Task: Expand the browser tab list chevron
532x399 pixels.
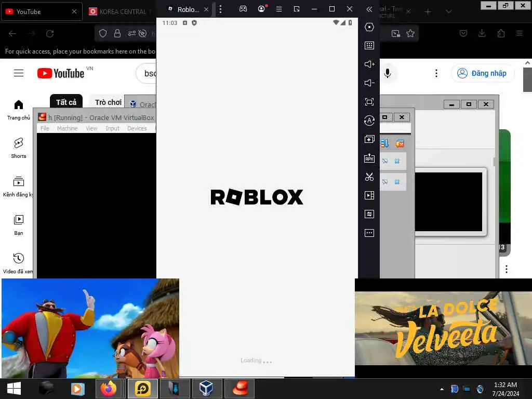Action: [448, 12]
